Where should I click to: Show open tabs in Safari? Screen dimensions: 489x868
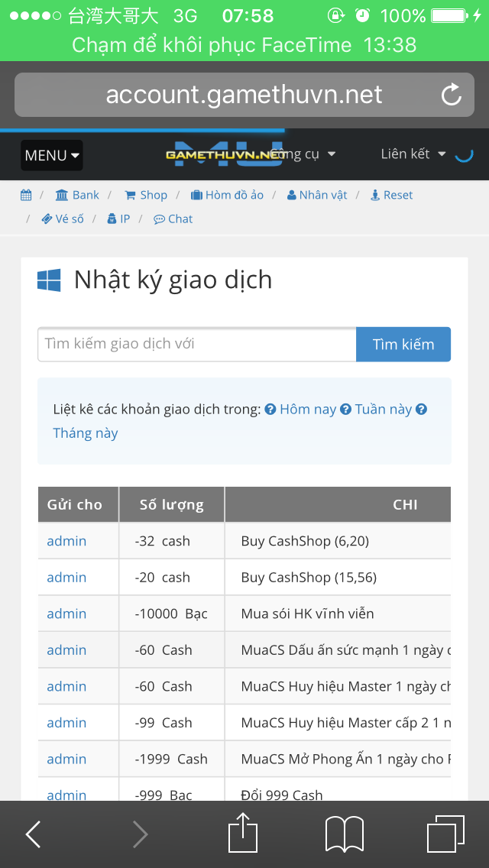(x=445, y=834)
